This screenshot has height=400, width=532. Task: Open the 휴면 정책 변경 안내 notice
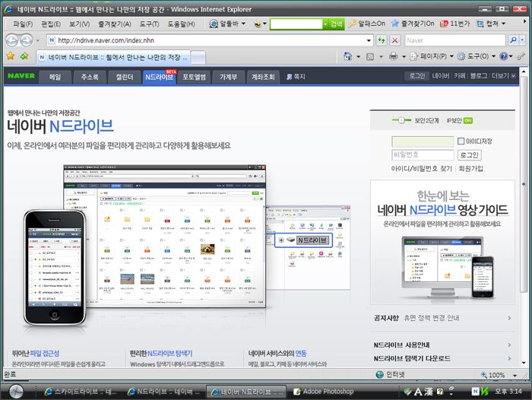coord(431,318)
